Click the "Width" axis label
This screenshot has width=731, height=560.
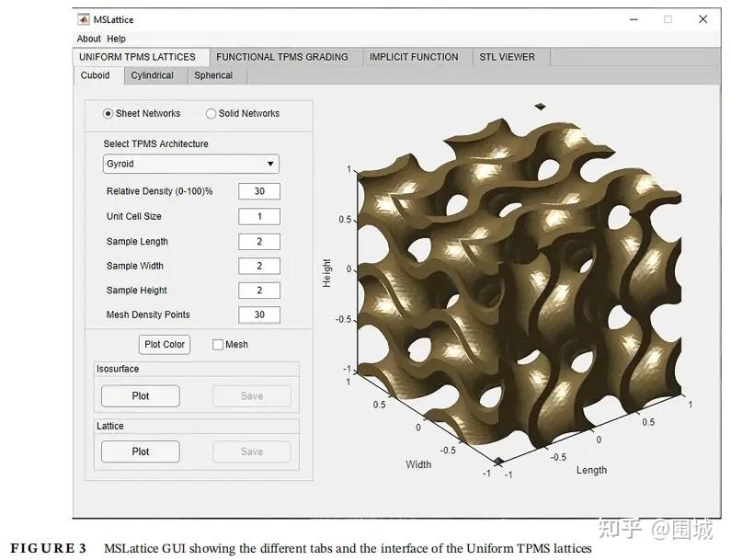418,465
